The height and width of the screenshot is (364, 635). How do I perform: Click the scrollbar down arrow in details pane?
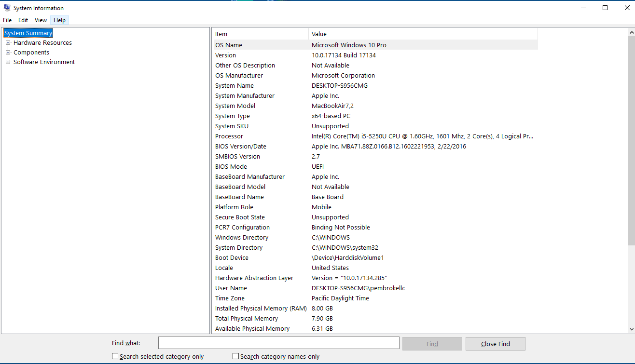pos(631,329)
